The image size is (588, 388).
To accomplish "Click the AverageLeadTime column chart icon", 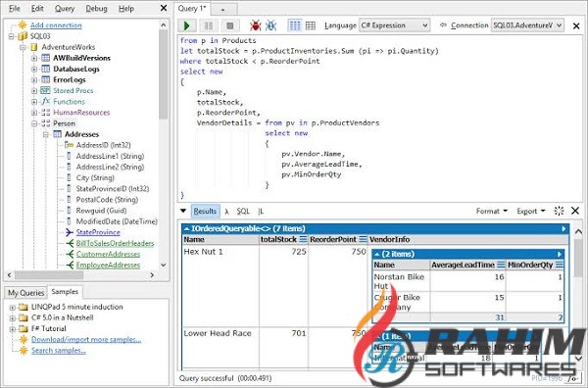I will (501, 266).
